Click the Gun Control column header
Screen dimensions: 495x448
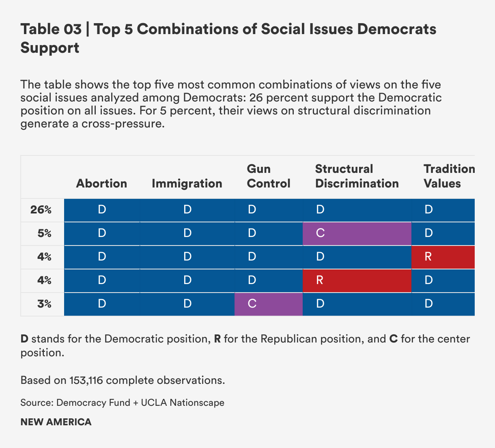tap(268, 176)
